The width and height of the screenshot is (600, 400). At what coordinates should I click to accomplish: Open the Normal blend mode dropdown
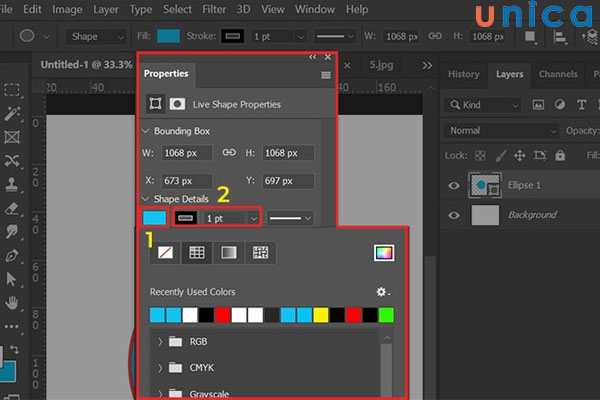point(501,131)
